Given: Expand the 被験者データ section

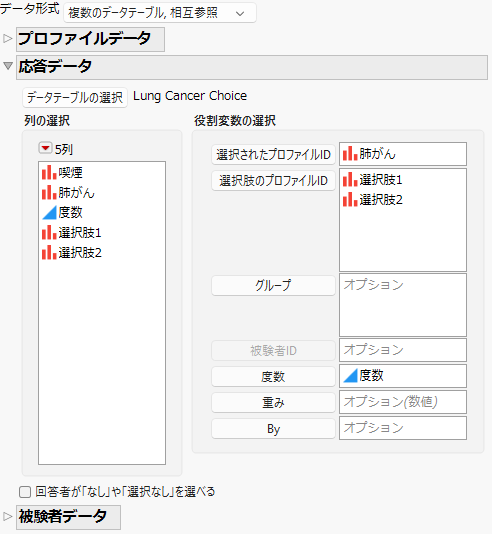Looking at the screenshot, I should point(7,516).
